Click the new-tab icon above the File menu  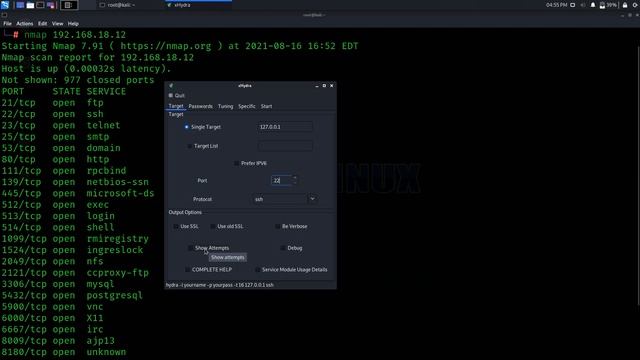pyautogui.click(x=4, y=15)
